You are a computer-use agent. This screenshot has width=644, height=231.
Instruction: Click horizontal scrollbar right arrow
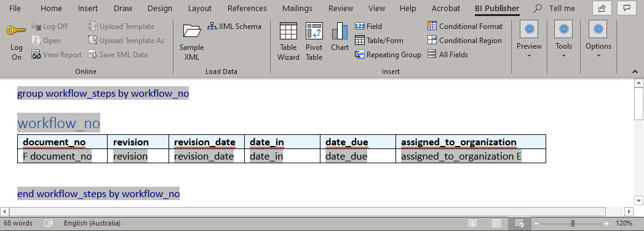[x=629, y=211]
